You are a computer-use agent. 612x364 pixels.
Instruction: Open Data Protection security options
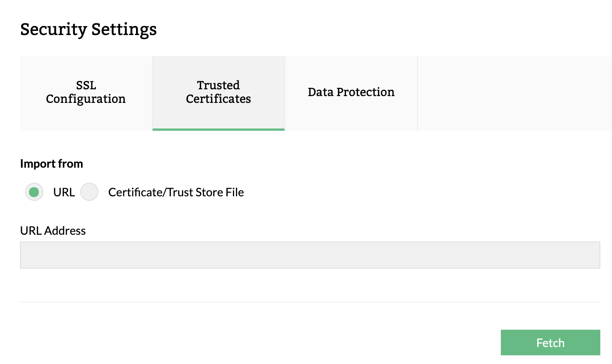click(x=351, y=92)
